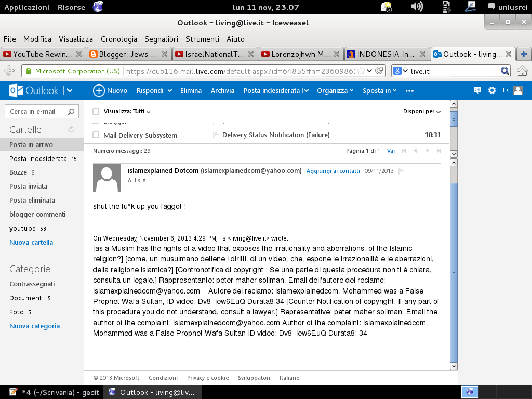Viewport: 532px width, 399px height.
Task: Open the URL history dropdown arrow
Action: click(369, 71)
